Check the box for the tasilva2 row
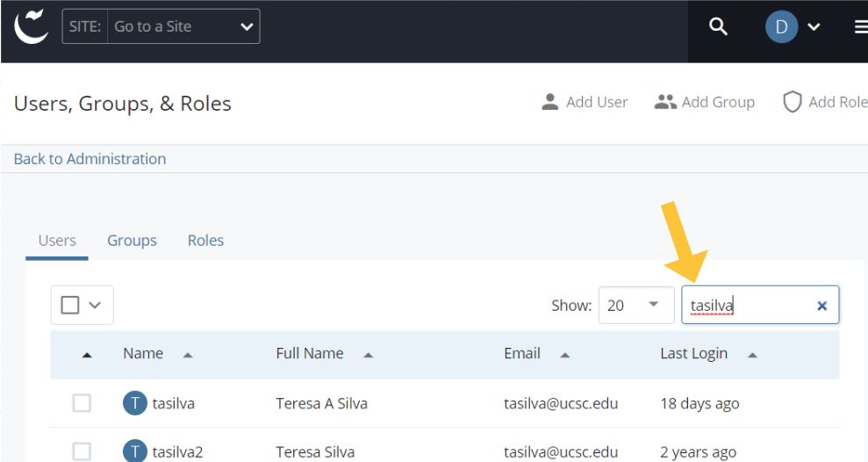Image resolution: width=868 pixels, height=462 pixels. click(82, 451)
